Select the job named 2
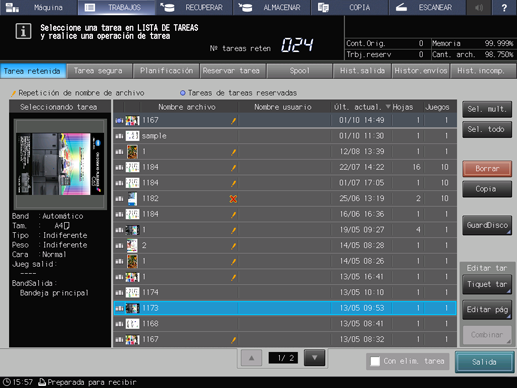This screenshot has height=388, width=517. point(285,246)
